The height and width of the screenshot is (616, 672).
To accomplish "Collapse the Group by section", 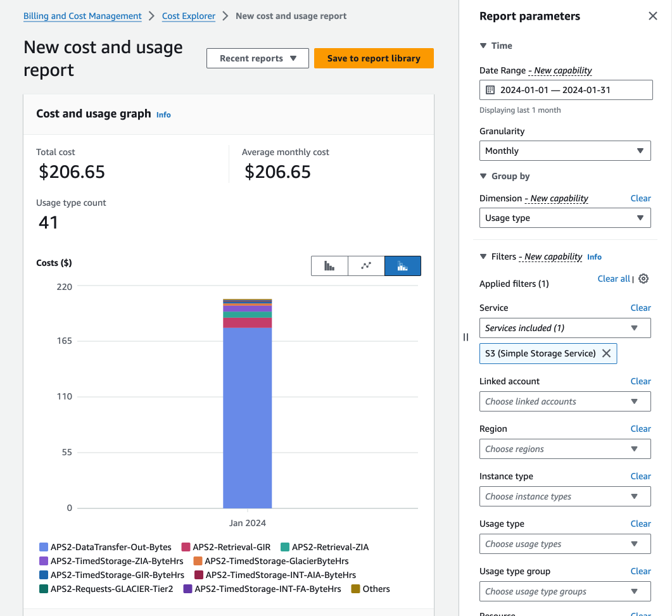I will pyautogui.click(x=483, y=176).
